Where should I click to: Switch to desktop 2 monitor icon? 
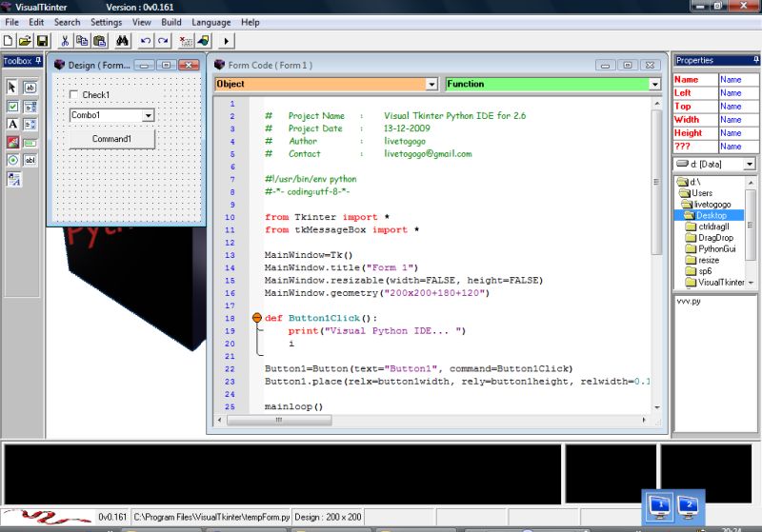point(688,507)
